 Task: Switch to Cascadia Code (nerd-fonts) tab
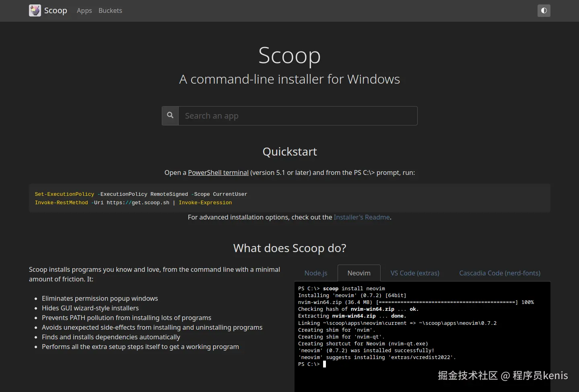(x=500, y=273)
